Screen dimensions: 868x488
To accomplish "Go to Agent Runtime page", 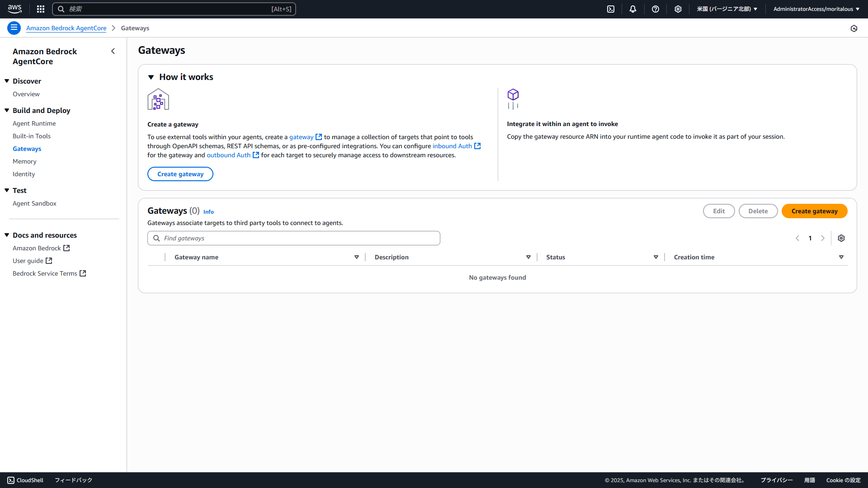I will 34,123.
